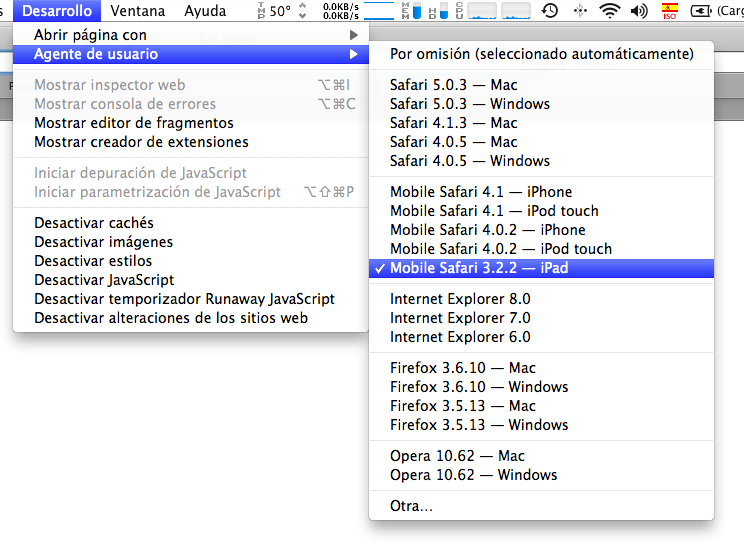Image resolution: width=744 pixels, height=545 pixels.
Task: Select Por omisión user agent
Action: click(x=541, y=54)
